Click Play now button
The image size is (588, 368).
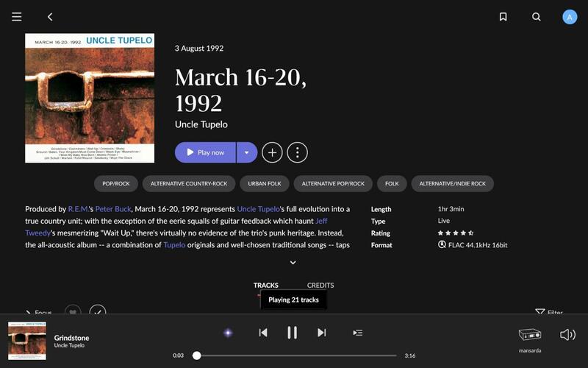point(205,152)
